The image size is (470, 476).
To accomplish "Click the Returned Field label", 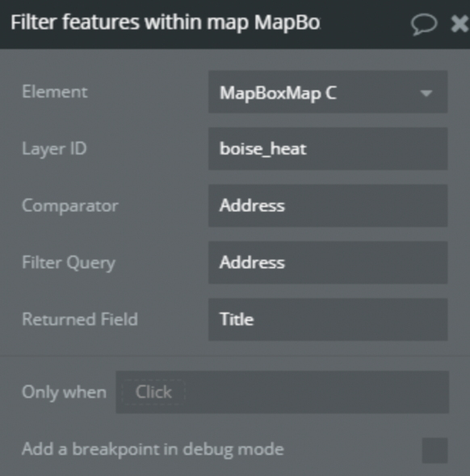I will click(80, 319).
